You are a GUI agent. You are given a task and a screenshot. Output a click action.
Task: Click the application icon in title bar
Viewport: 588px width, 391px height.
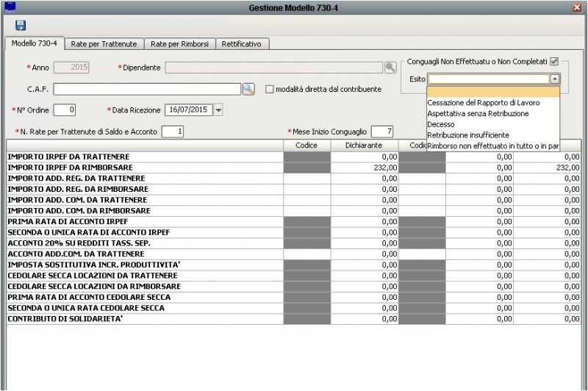point(10,7)
